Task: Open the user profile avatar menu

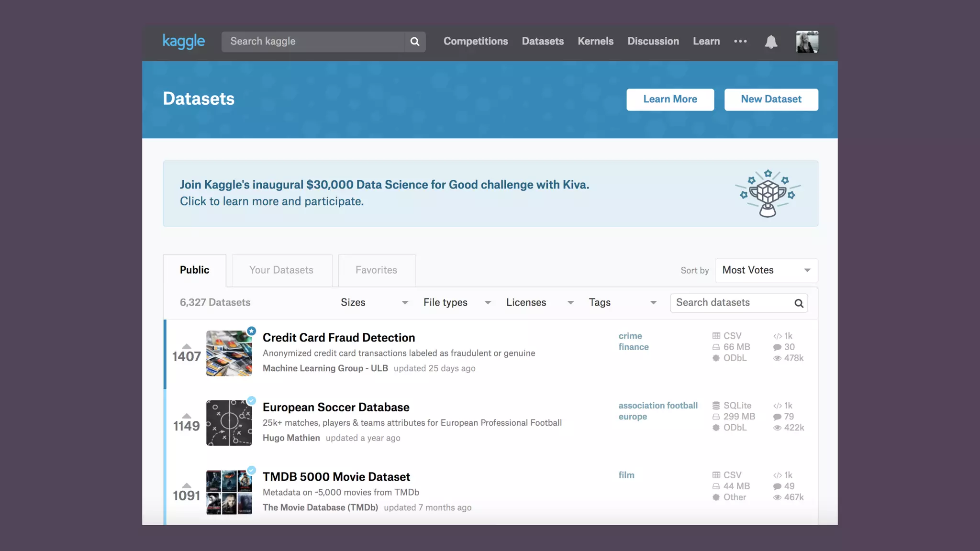Action: tap(807, 42)
